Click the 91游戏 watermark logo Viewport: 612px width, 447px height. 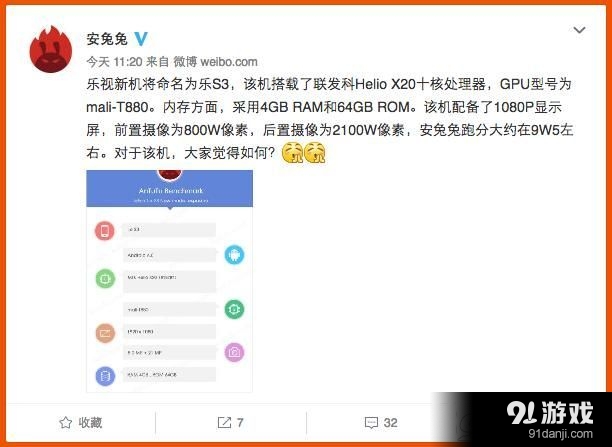pyautogui.click(x=550, y=420)
